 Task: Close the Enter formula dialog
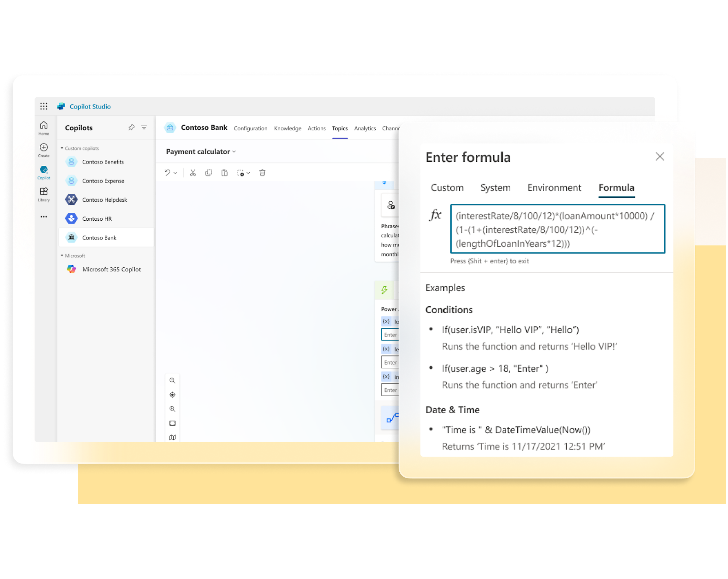coord(660,157)
